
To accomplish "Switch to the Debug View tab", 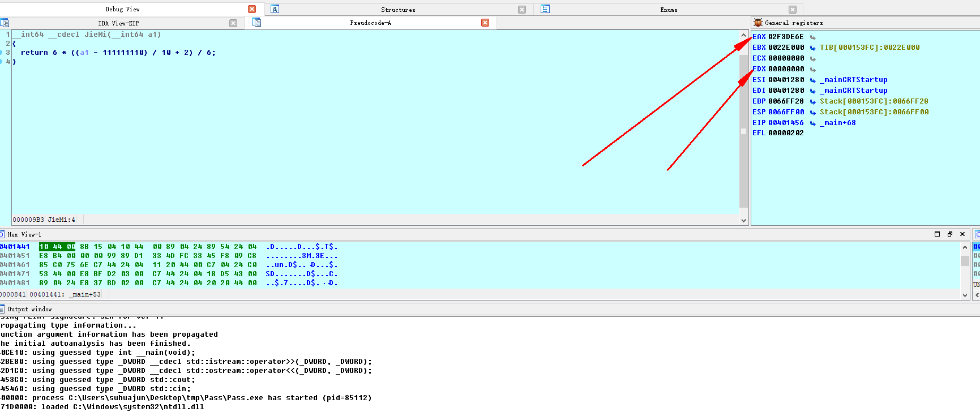I will pyautogui.click(x=122, y=9).
